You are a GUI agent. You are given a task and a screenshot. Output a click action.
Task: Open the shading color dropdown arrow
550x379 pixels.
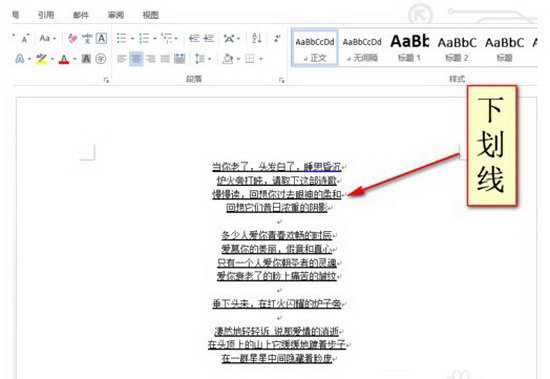(x=238, y=59)
